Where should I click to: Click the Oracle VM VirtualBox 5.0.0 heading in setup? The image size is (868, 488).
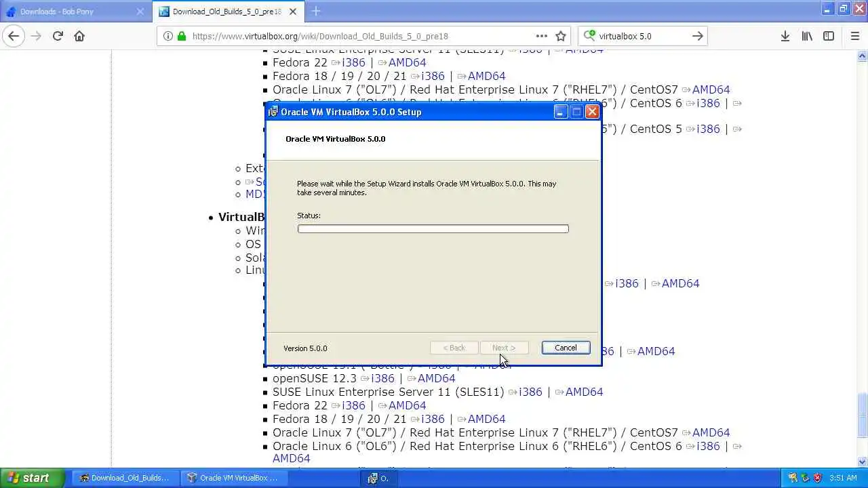pos(335,139)
